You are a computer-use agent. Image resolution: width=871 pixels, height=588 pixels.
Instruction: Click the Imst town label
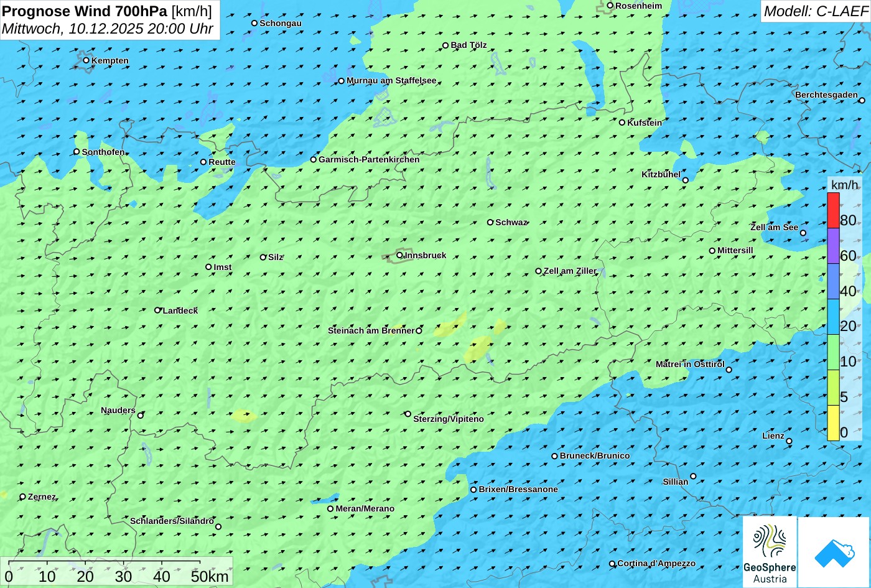click(223, 267)
